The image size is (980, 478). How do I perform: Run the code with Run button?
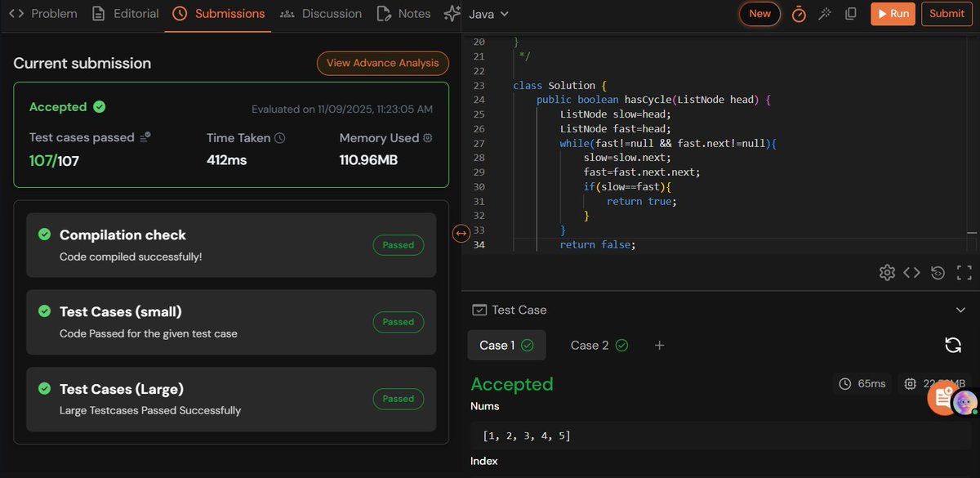[x=893, y=14]
